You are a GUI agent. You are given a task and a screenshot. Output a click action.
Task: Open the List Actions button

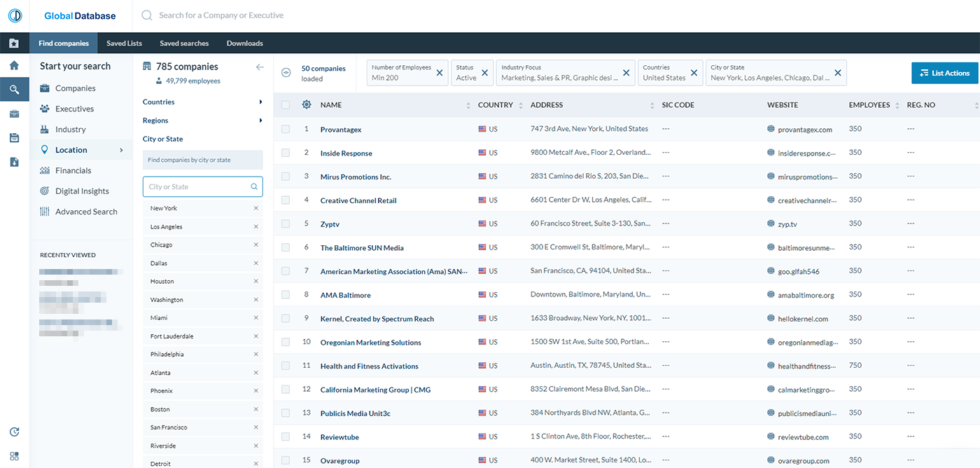pos(945,73)
